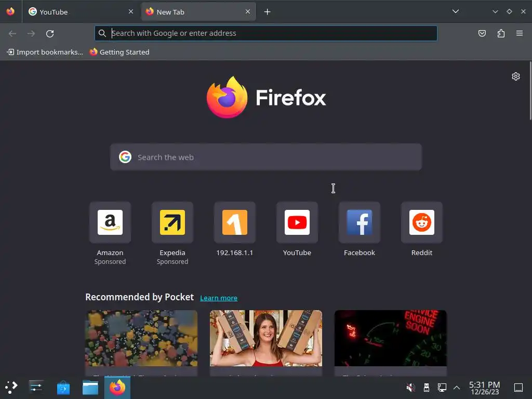Screen dimensions: 532x399
Task: Open the KDE application launcher
Action: coord(11,387)
